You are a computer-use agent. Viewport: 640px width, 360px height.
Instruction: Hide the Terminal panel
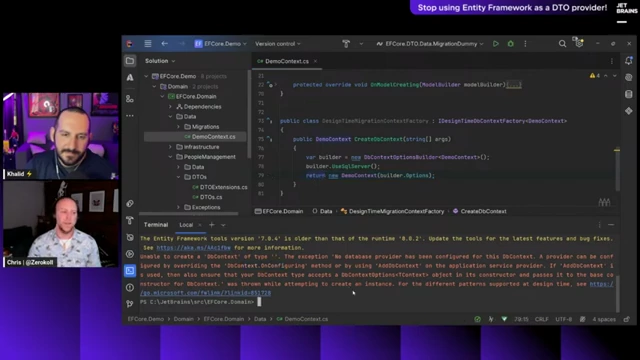click(611, 225)
